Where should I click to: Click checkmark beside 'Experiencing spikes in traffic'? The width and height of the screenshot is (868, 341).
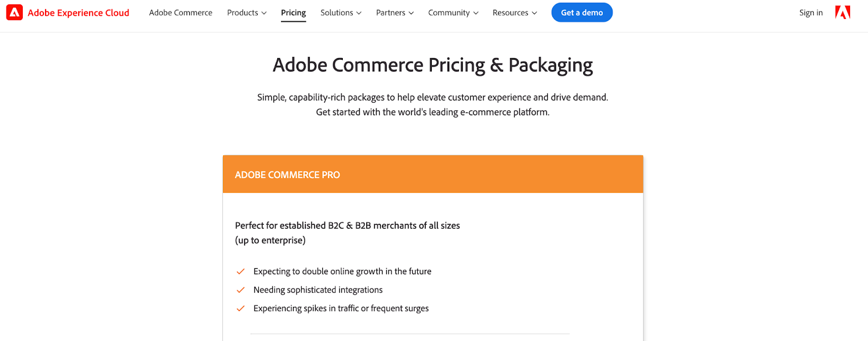tap(240, 308)
